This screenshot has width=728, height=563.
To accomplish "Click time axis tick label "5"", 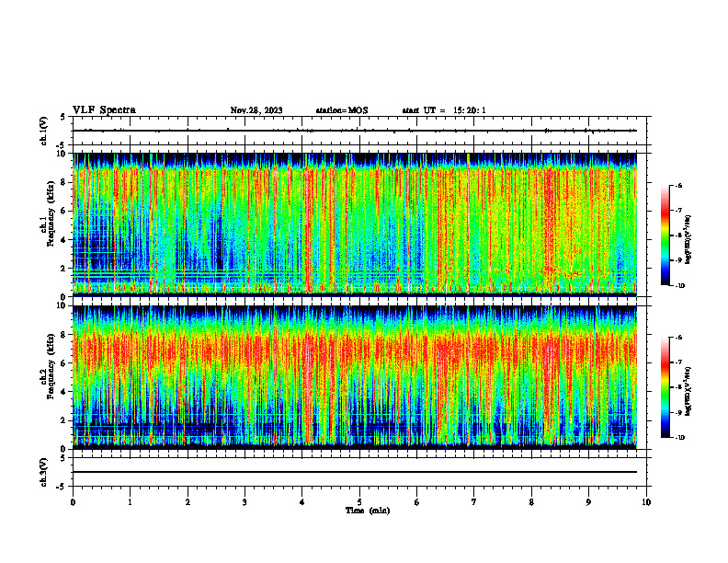I will 359,502.
